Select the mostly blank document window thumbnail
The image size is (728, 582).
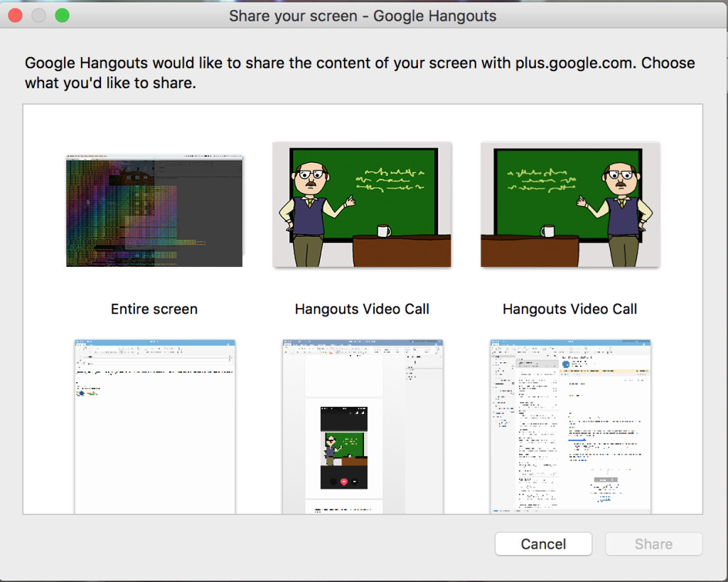[x=154, y=425]
